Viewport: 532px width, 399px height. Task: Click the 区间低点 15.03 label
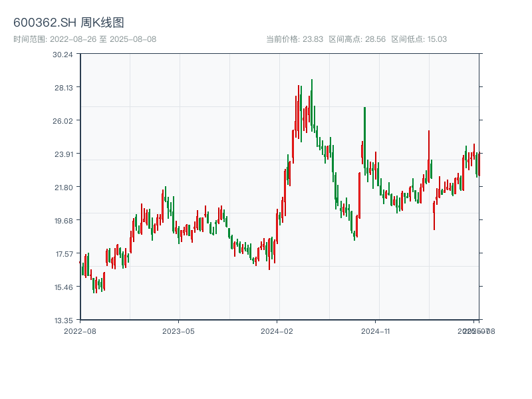pyautogui.click(x=419, y=39)
